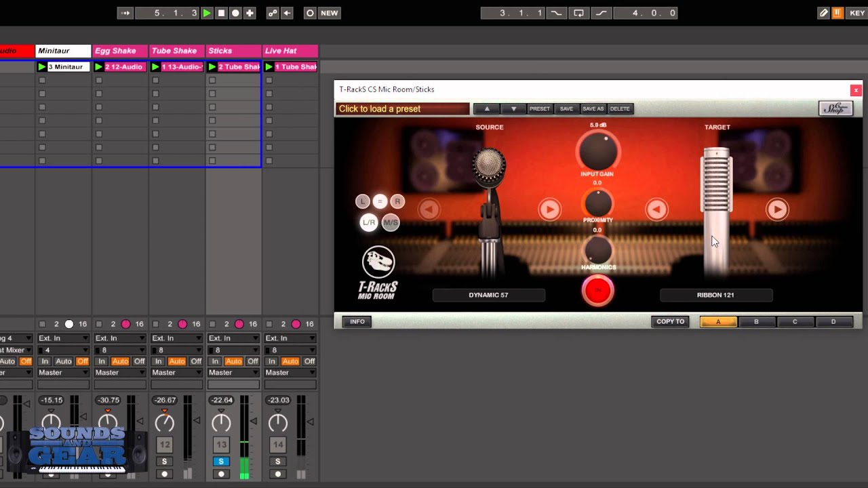Image resolution: width=868 pixels, height=488 pixels.
Task: Open Egg Shake Ext. In input dropdown
Action: [x=120, y=338]
